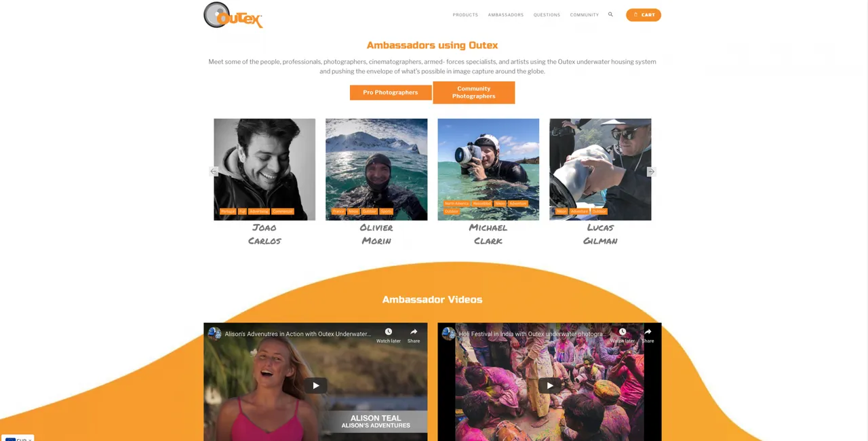The height and width of the screenshot is (441, 868).
Task: Click Watch later on Holi Festival video
Action: [623, 335]
